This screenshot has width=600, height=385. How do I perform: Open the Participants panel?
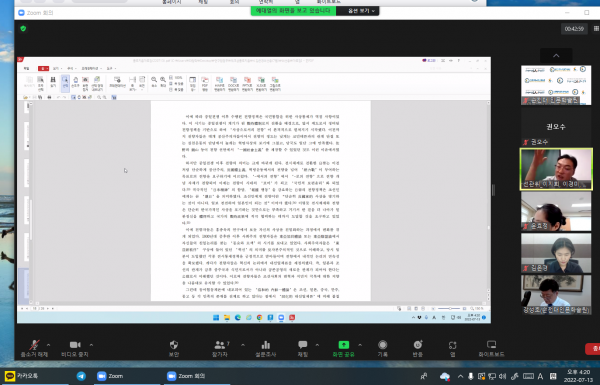pos(220,349)
